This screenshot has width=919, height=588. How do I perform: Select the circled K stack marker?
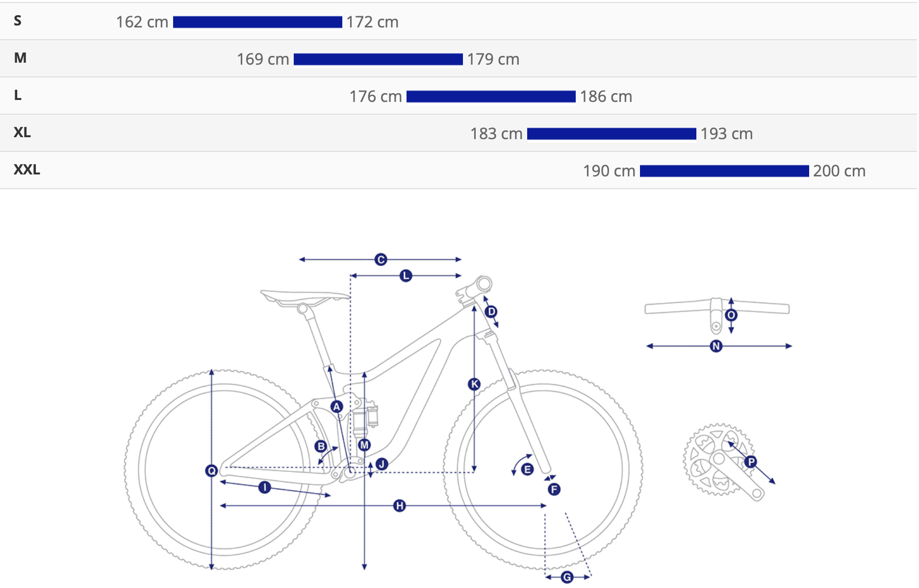474,384
